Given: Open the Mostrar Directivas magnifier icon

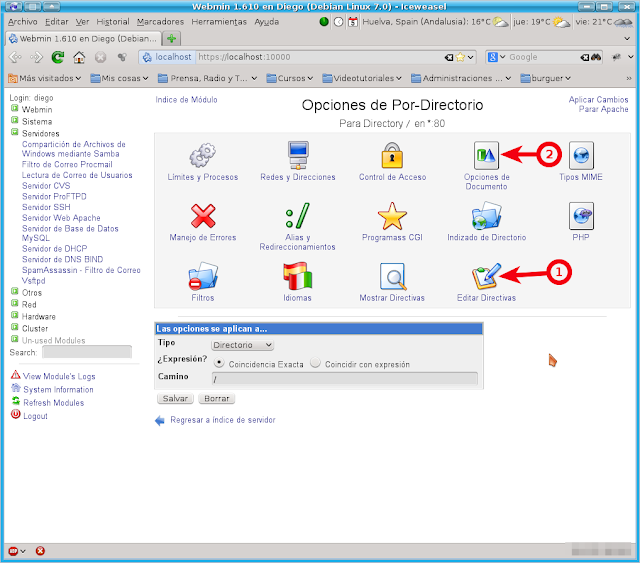Looking at the screenshot, I should (x=392, y=276).
